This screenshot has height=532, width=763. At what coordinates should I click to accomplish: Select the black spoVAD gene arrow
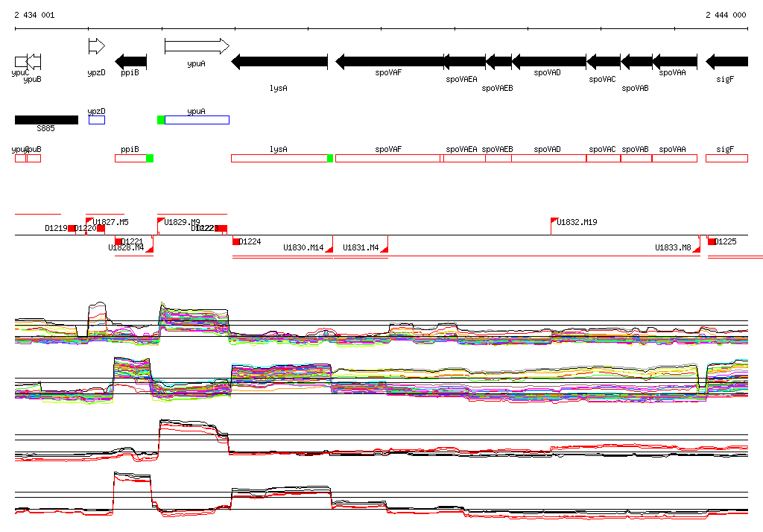pos(549,62)
